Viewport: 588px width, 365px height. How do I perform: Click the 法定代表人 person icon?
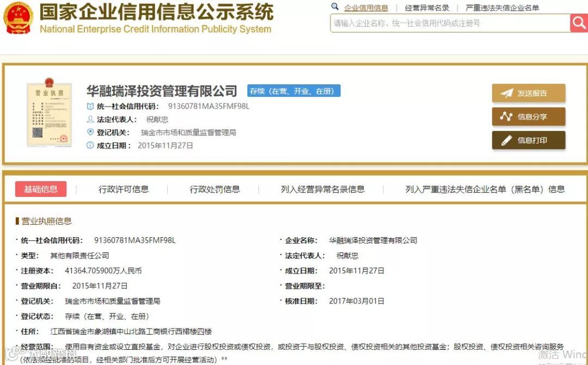click(x=90, y=119)
